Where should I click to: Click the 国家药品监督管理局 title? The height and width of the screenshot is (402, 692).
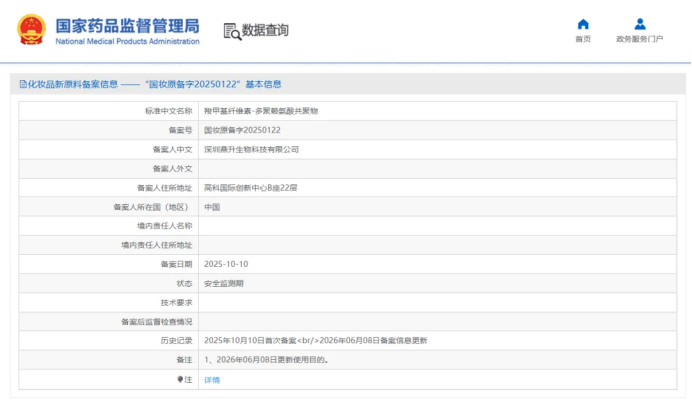(x=127, y=26)
